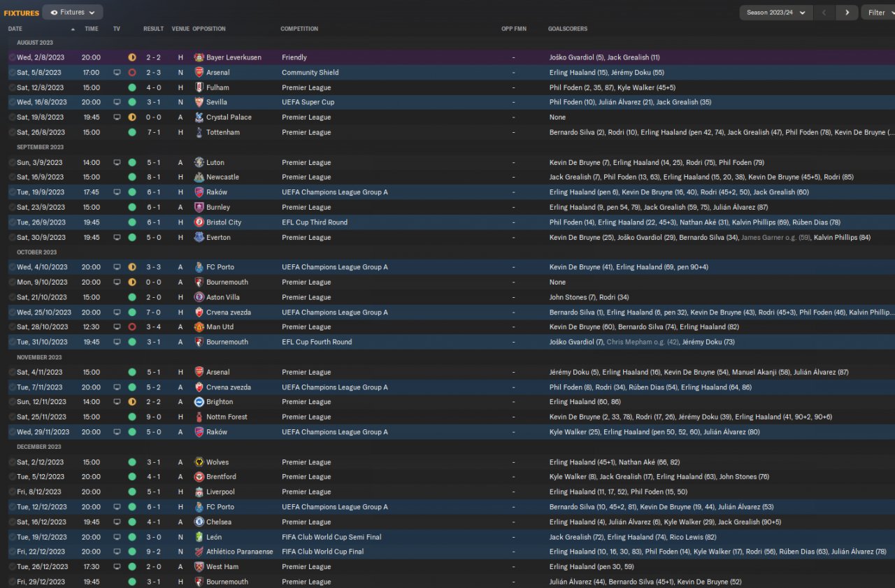895x588 pixels.
Task: Click the Crystal Palace club badge
Action: pyautogui.click(x=199, y=117)
